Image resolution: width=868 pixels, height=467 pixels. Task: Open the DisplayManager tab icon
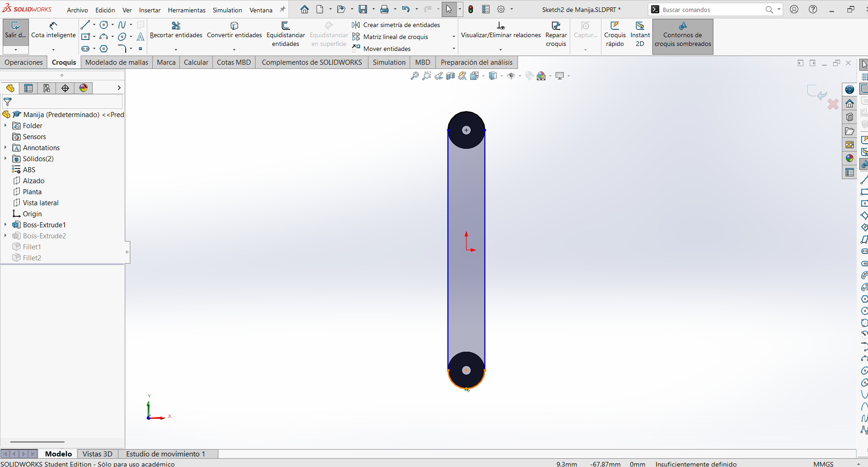pyautogui.click(x=83, y=88)
